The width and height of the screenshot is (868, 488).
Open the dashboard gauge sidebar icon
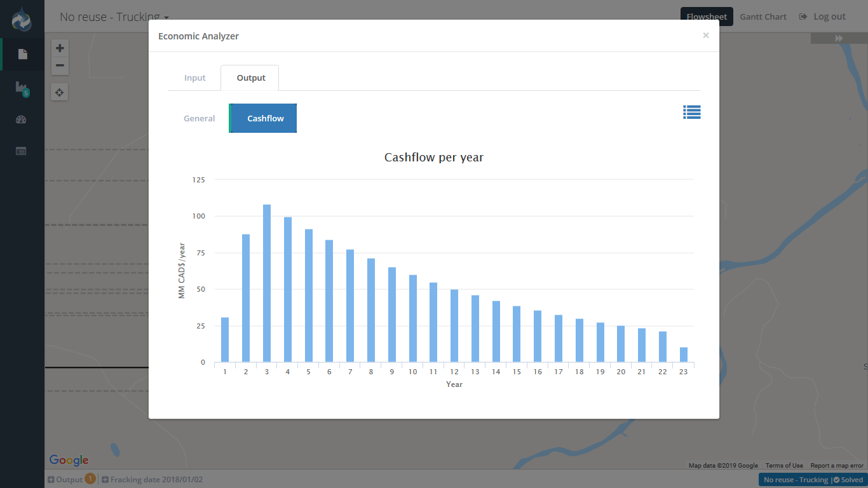click(22, 119)
